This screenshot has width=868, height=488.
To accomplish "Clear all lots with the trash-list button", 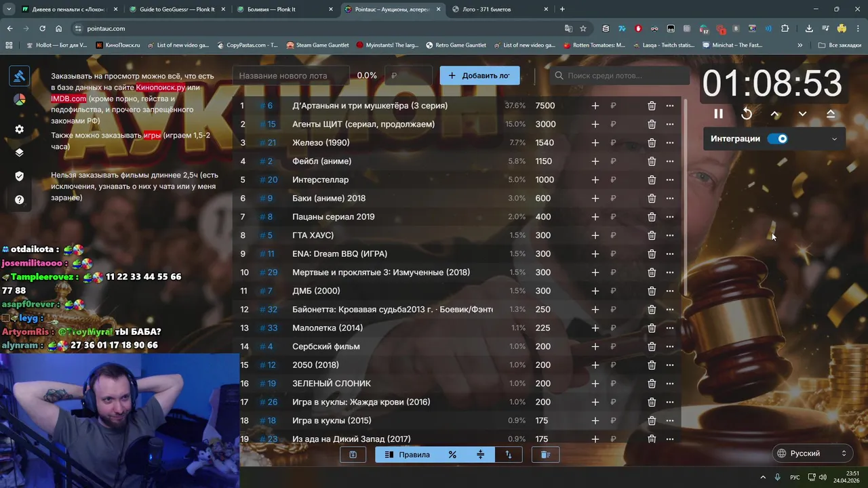I will (x=545, y=455).
